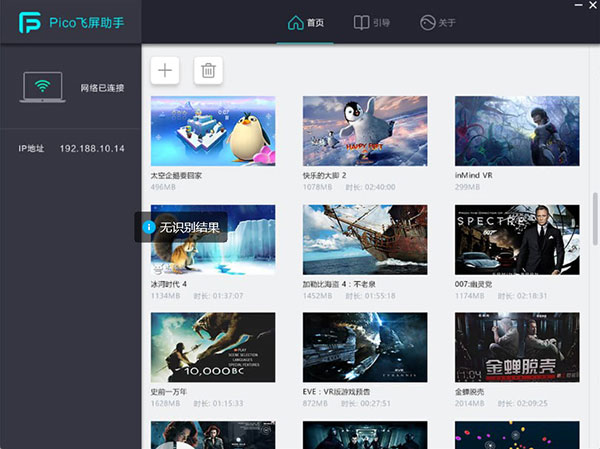Click the duration 01:37:07
Image resolution: width=600 pixels, height=449 pixels.
228,296
